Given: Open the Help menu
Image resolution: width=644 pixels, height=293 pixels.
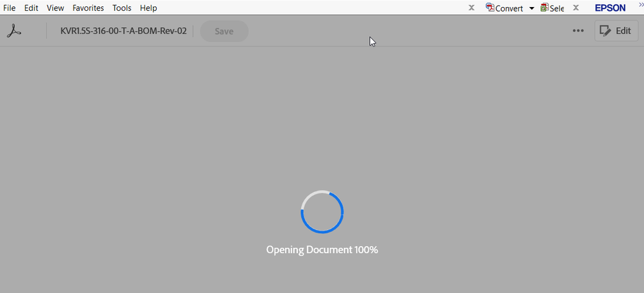Looking at the screenshot, I should coord(148,8).
